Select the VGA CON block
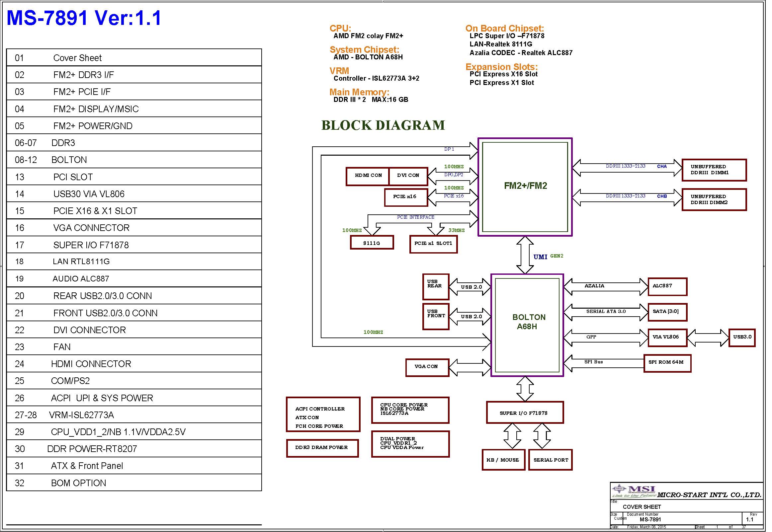 (428, 368)
